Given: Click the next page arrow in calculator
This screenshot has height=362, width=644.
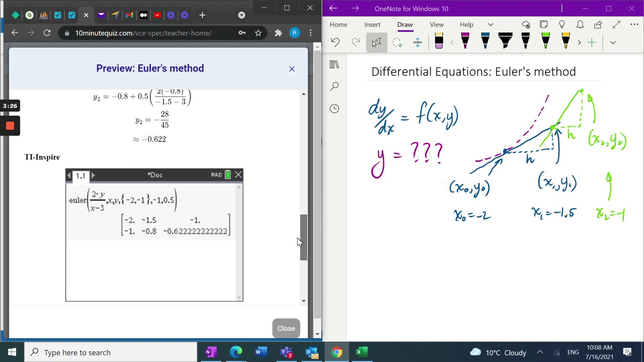Looking at the screenshot, I should click(93, 175).
